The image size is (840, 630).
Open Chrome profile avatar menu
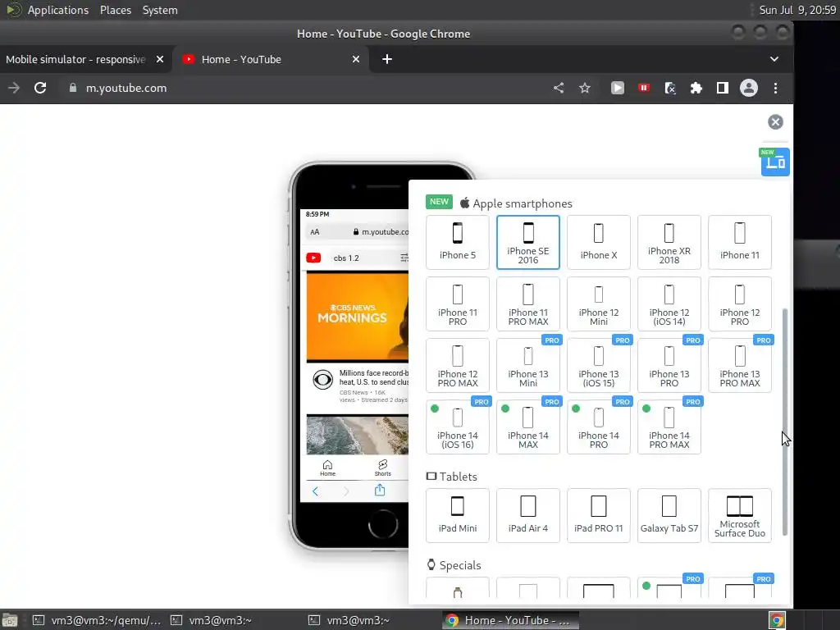click(x=748, y=88)
